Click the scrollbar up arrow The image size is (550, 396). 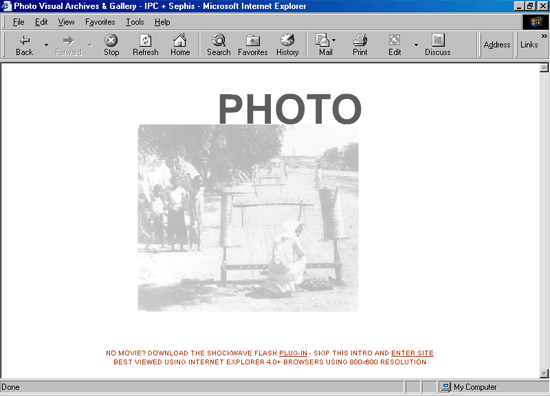[x=544, y=68]
